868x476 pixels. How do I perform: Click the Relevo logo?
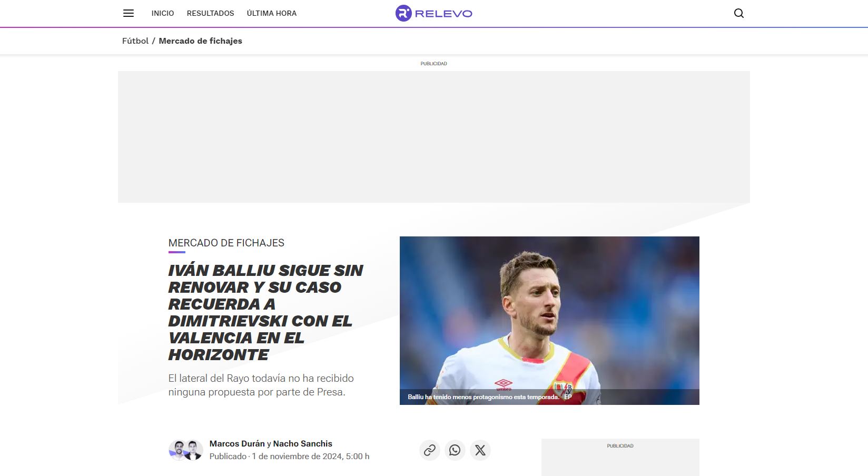[433, 13]
